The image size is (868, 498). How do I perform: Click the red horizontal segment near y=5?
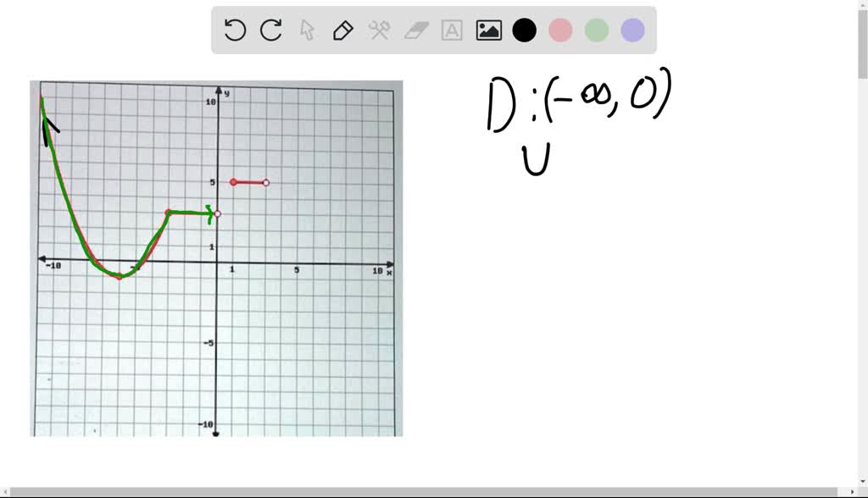point(248,182)
